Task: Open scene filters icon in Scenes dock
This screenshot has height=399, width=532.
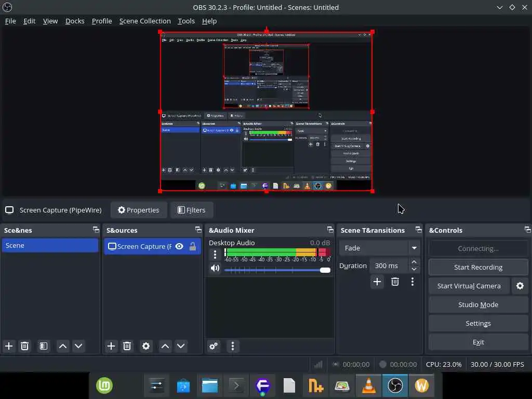Action: [x=44, y=346]
